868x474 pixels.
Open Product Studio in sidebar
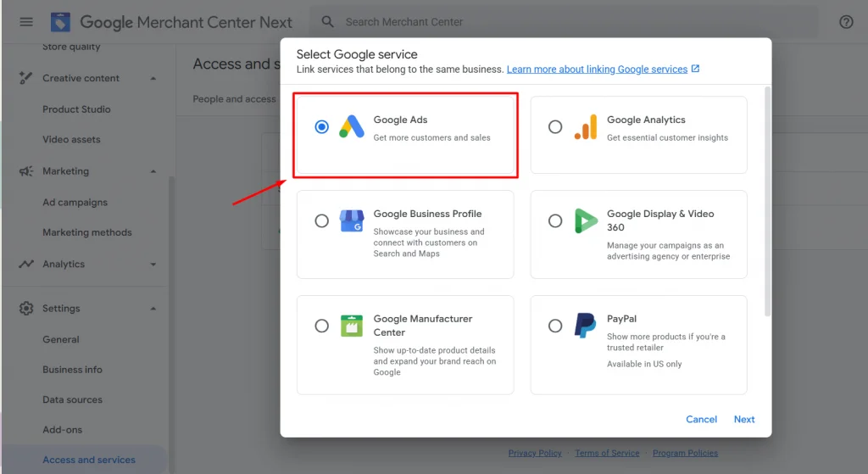pos(76,109)
